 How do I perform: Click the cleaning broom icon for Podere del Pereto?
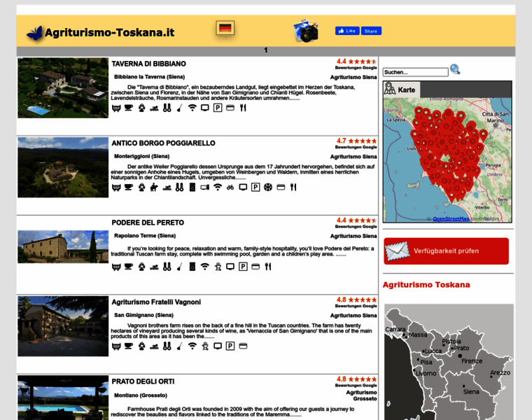[179, 267]
